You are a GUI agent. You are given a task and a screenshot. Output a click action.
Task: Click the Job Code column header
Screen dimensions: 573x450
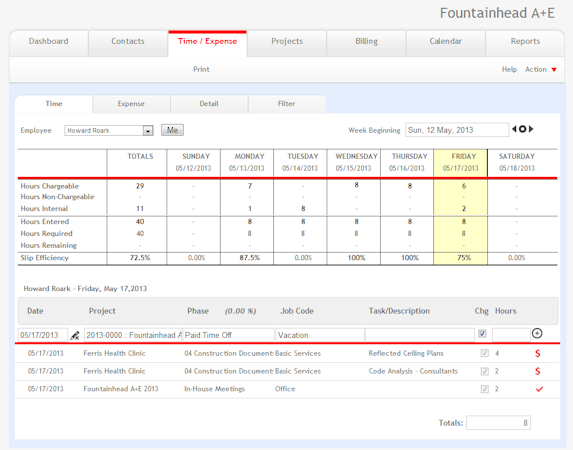[297, 311]
